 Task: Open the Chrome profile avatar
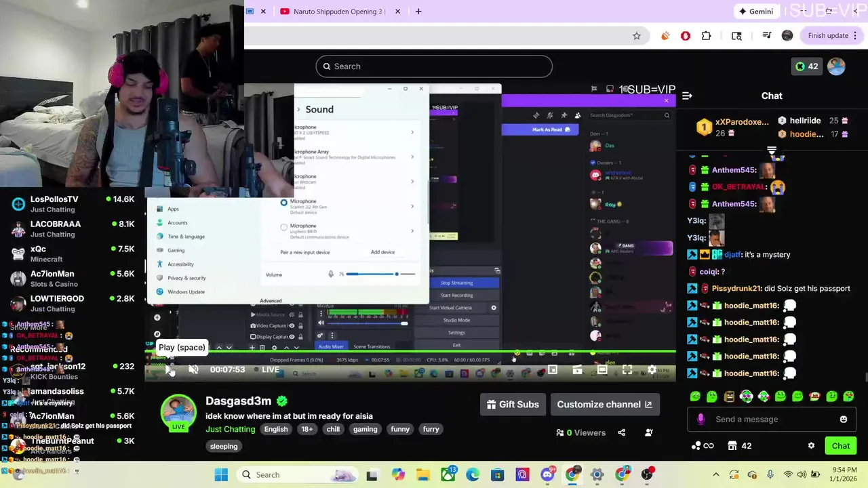click(x=787, y=36)
